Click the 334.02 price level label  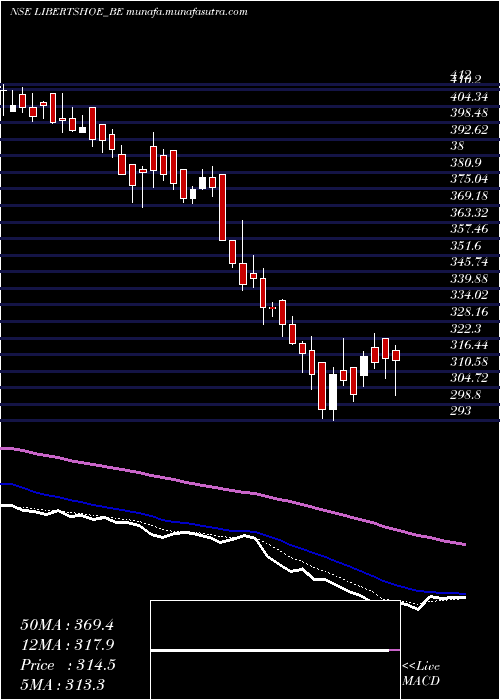468,295
